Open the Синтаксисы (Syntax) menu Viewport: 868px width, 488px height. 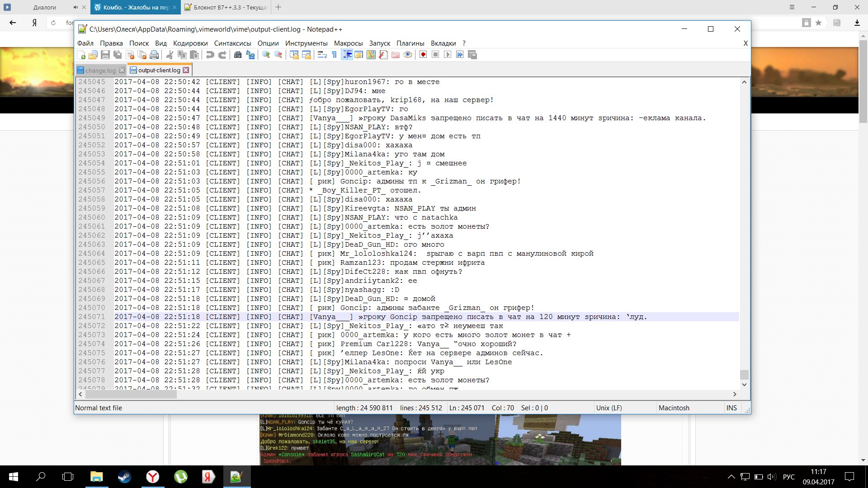click(x=233, y=43)
